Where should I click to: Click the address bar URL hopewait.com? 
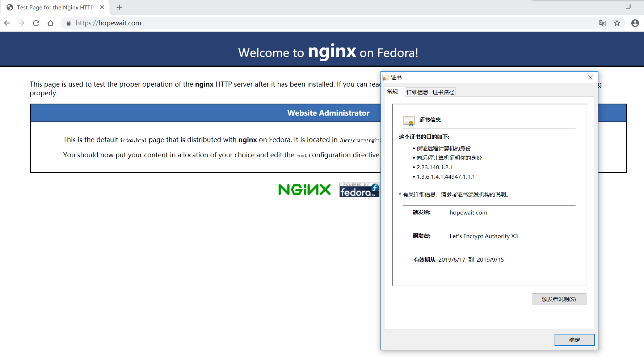tap(109, 23)
